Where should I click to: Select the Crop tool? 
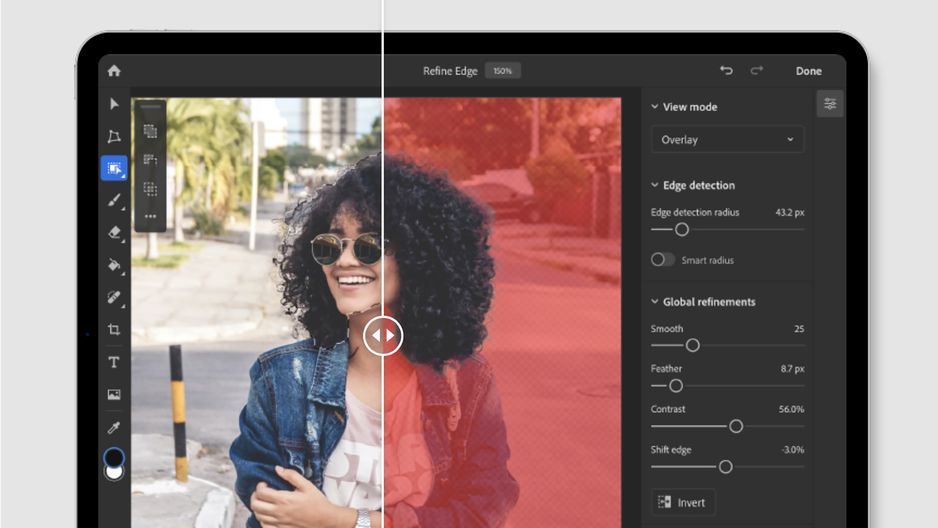pyautogui.click(x=114, y=329)
